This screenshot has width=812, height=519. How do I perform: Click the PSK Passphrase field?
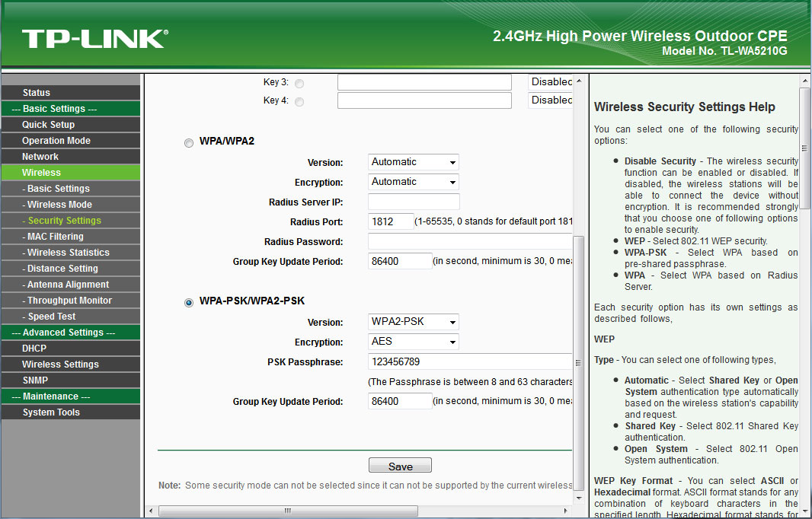469,361
